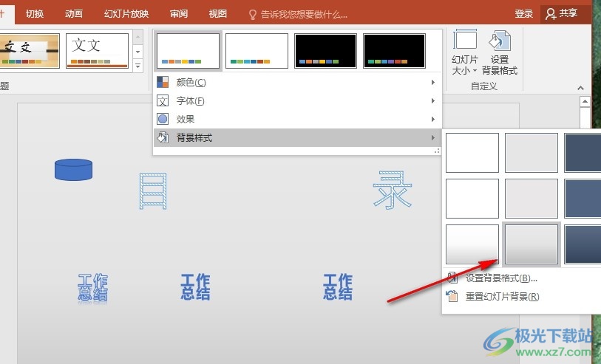
Task: Open the 效果 submenu
Action: (297, 119)
